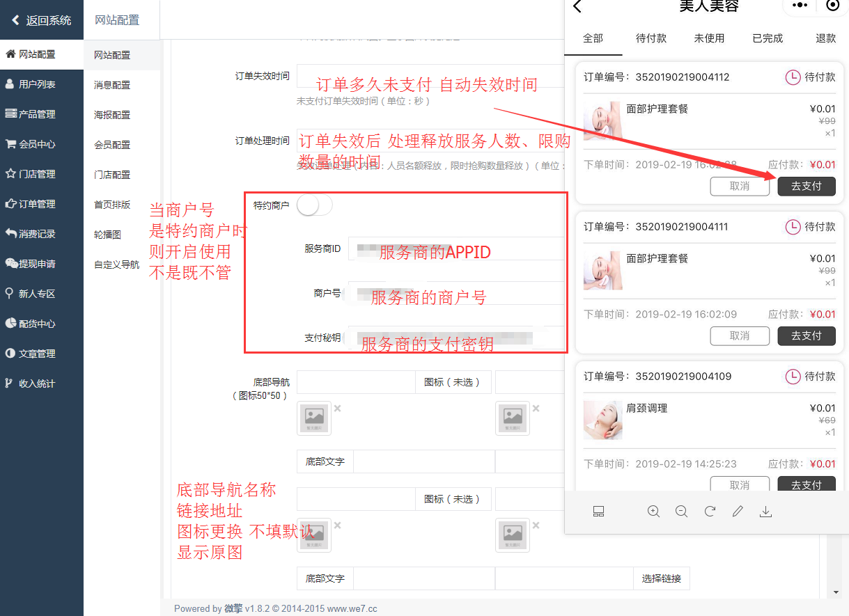Click the user icon beside 用户列表
The image size is (849, 616).
pos(10,84)
